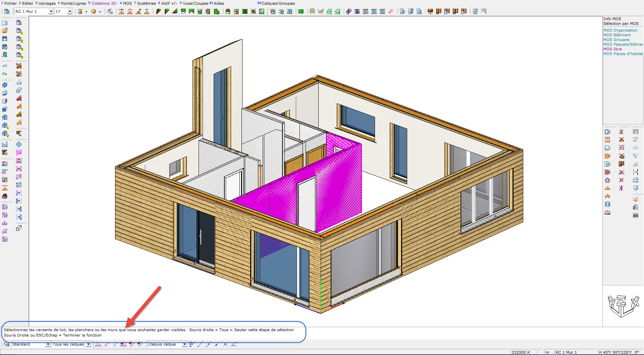The image size is (644, 355).
Task: Click the blue plus icon
Action: pos(19,144)
